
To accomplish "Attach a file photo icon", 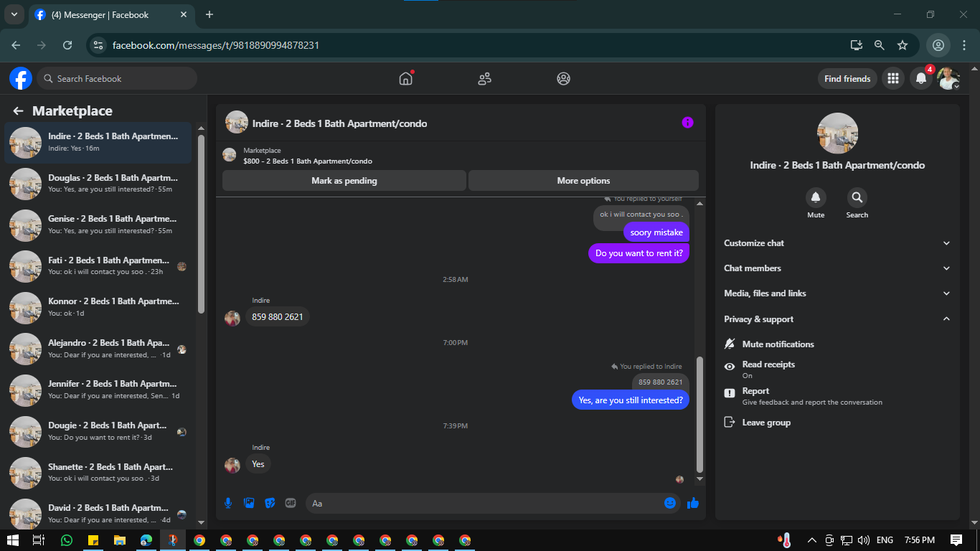I will (x=249, y=503).
